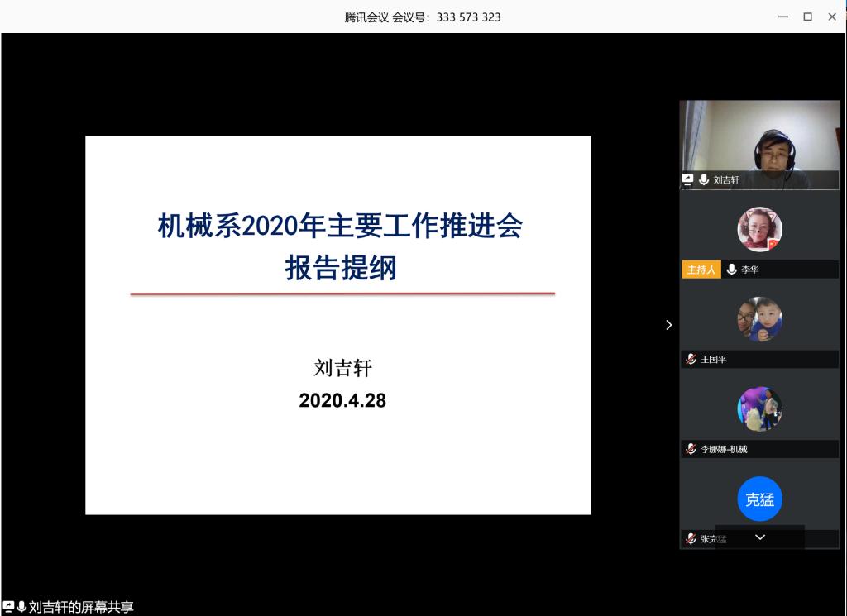
Task: Click the microphone icon beside 刘吉轩
Action: pos(704,179)
